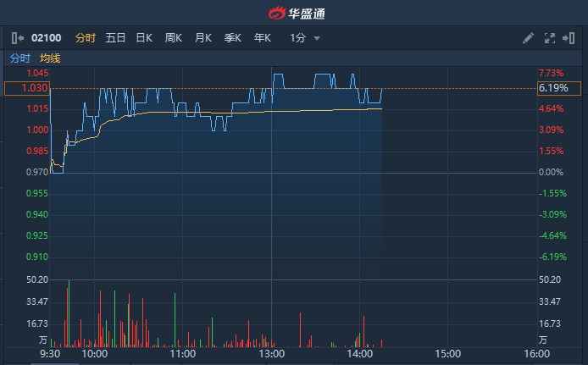
Task: Switch to the 年K chart
Action: pos(262,38)
